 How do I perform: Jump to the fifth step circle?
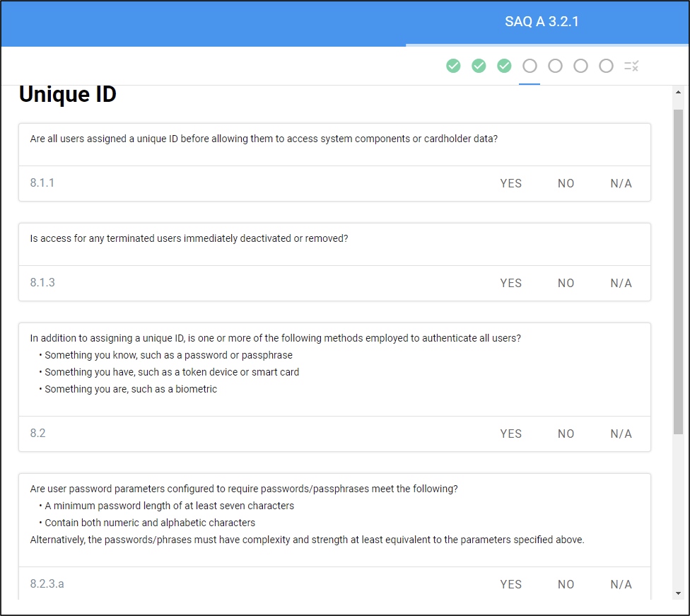pos(555,66)
